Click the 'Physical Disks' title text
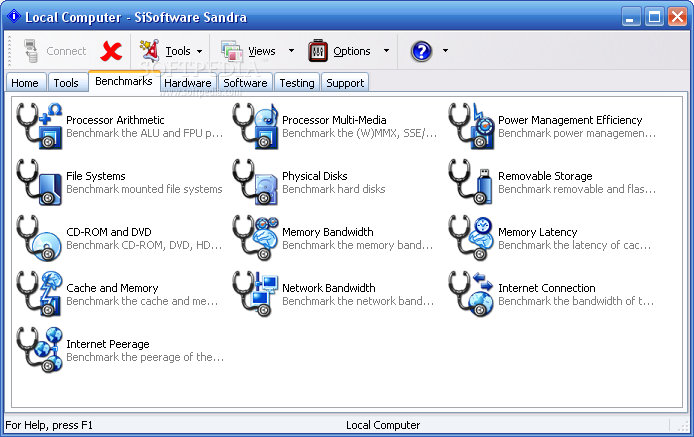Image resolution: width=694 pixels, height=437 pixels. coord(315,176)
